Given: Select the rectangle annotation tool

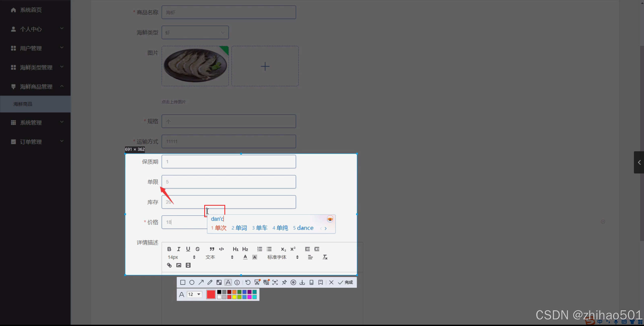Looking at the screenshot, I should (x=183, y=282).
